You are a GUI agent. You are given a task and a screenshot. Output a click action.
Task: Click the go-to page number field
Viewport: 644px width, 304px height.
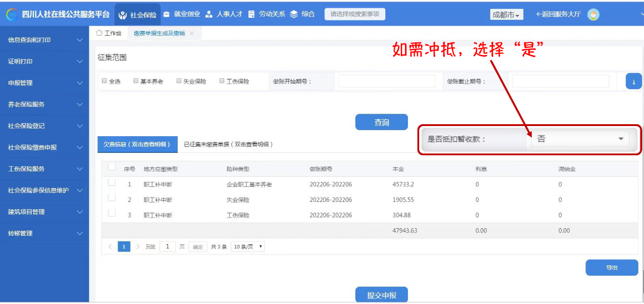coord(168,247)
